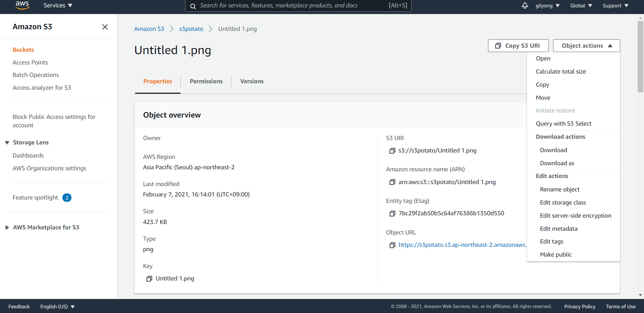This screenshot has width=644, height=313.
Task: Open the Global region dropdown
Action: 581,6
